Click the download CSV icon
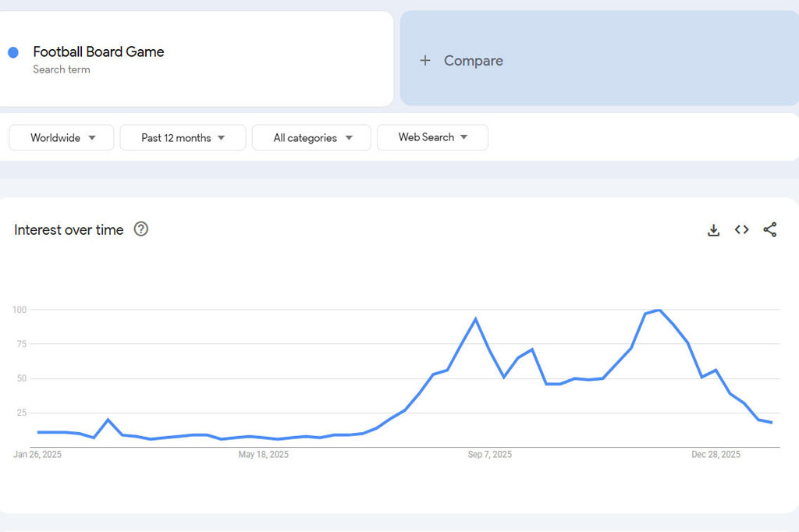 coord(713,230)
